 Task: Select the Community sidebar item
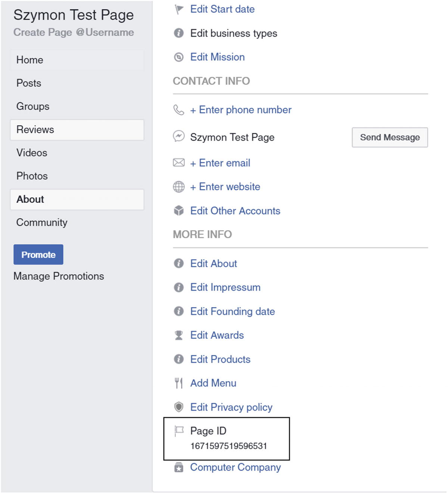pyautogui.click(x=42, y=222)
